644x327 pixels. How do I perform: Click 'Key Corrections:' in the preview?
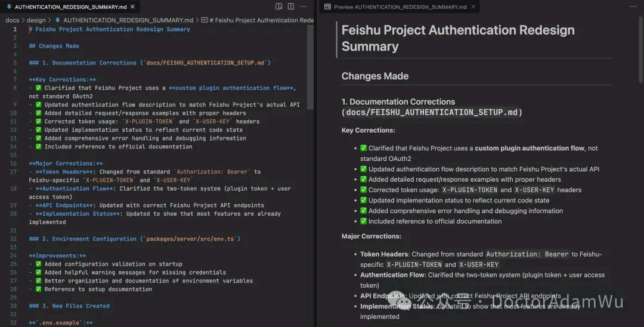[x=368, y=130]
